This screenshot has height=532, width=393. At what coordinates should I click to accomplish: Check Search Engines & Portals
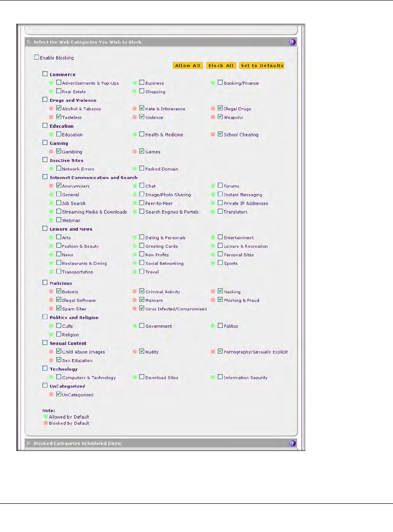tap(142, 211)
